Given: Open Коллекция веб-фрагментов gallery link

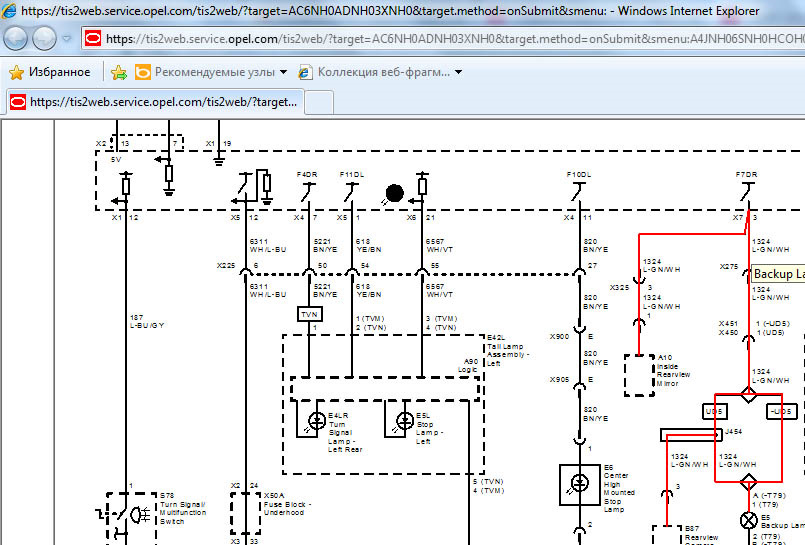Looking at the screenshot, I should pyautogui.click(x=380, y=72).
